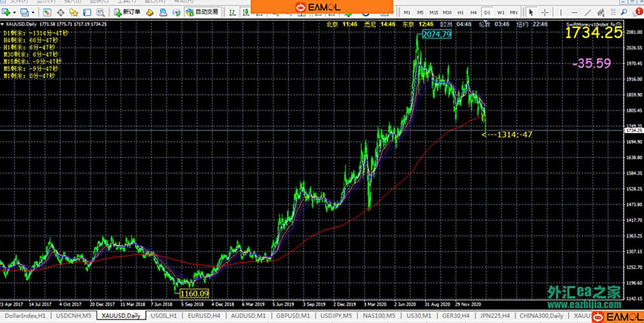The height and width of the screenshot is (323, 644).
Task: Switch to the US30,M1 chart tab
Action: point(419,315)
